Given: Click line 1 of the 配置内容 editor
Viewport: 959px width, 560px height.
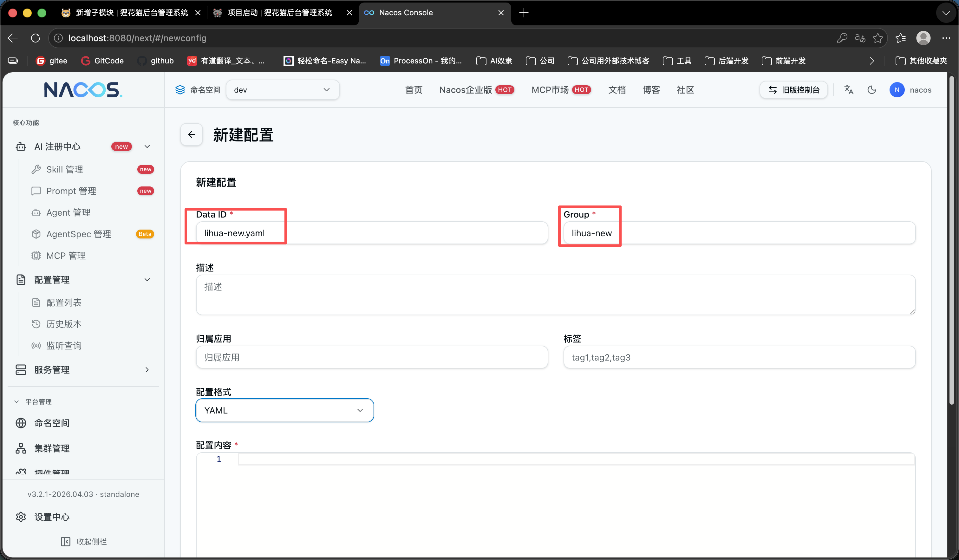Looking at the screenshot, I should 576,459.
